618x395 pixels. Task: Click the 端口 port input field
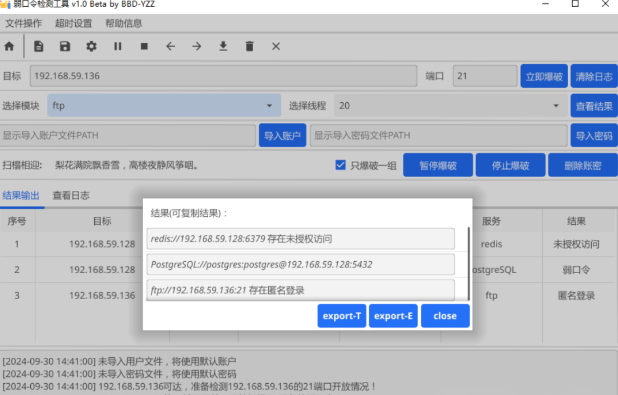pyautogui.click(x=485, y=76)
